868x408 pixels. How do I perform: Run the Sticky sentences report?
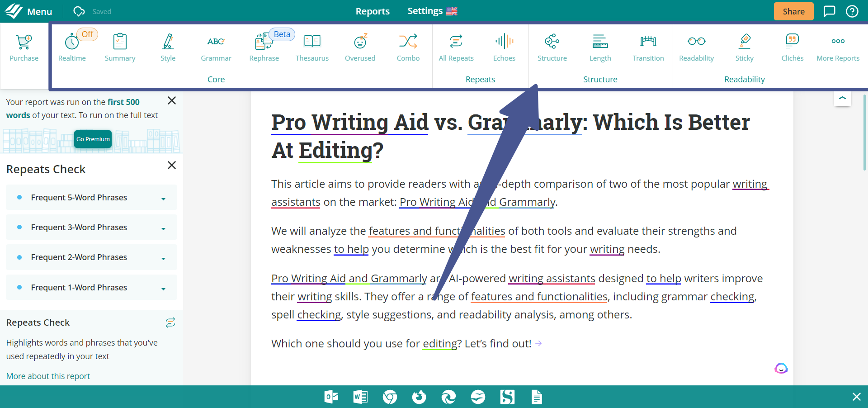coord(745,47)
